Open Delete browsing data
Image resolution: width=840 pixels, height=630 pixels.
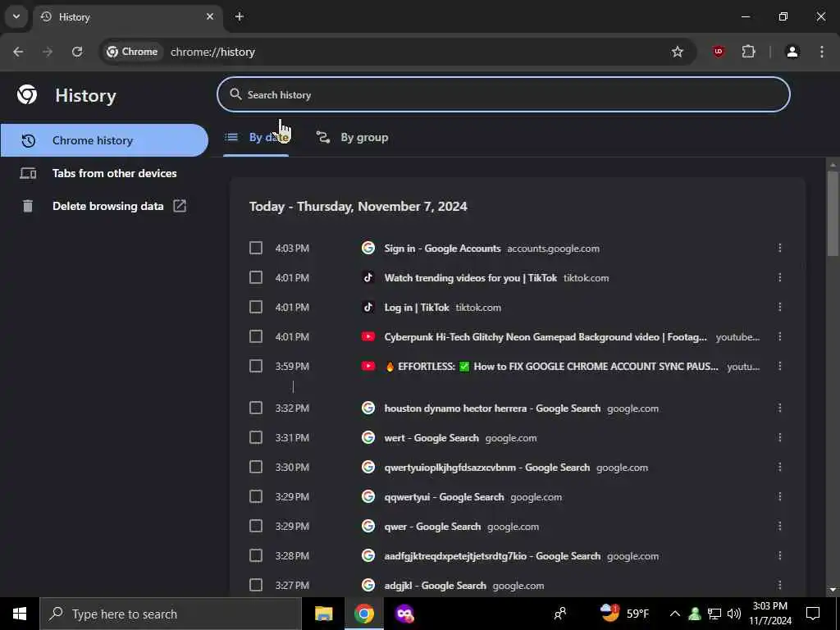click(104, 206)
